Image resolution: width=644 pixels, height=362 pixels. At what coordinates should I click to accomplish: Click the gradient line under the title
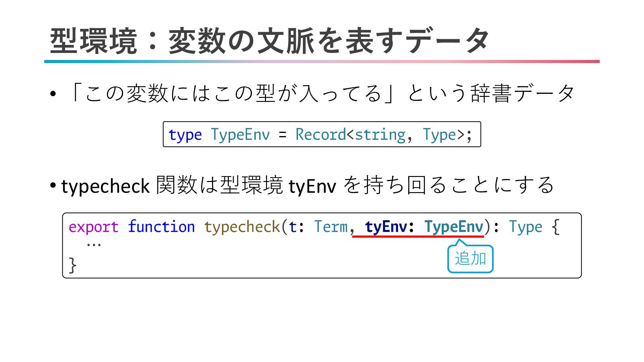(x=321, y=62)
